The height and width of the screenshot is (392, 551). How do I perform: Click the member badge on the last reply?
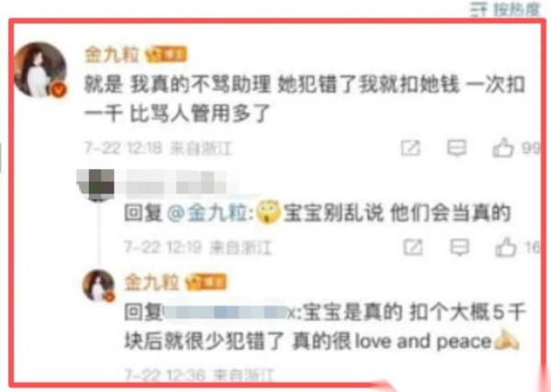(x=206, y=283)
